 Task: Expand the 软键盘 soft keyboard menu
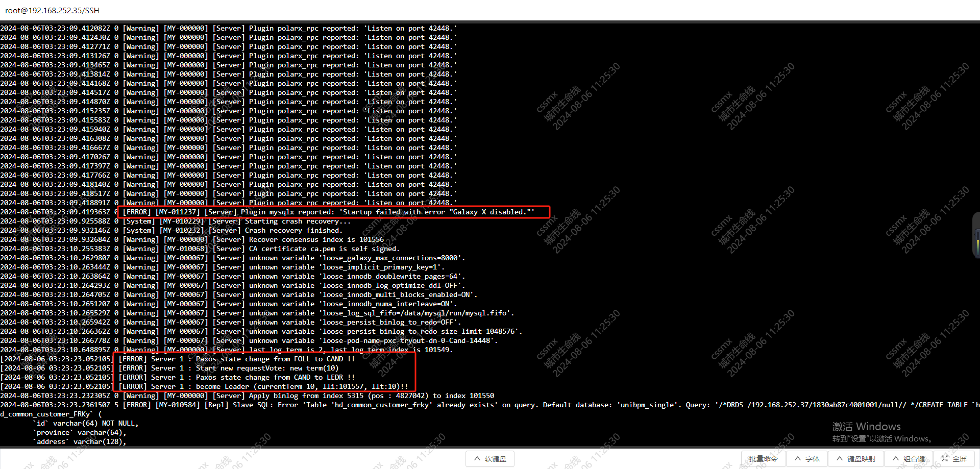(490, 459)
